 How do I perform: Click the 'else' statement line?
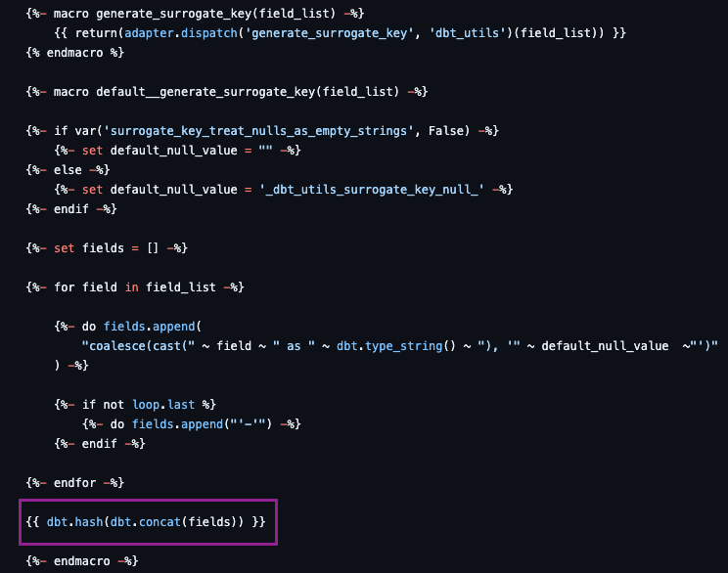click(x=68, y=170)
